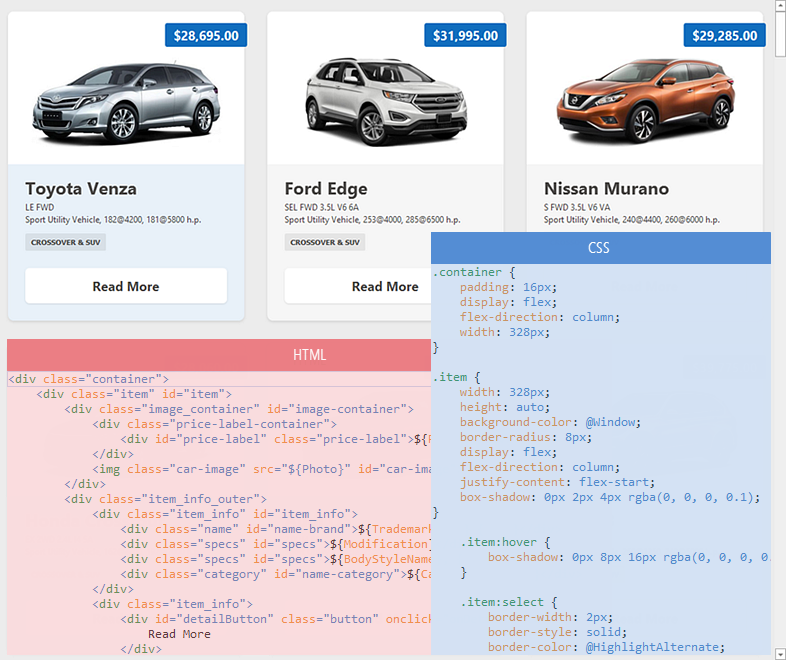
Task: Click the name-category div line in HTML
Action: pyautogui.click(x=276, y=574)
